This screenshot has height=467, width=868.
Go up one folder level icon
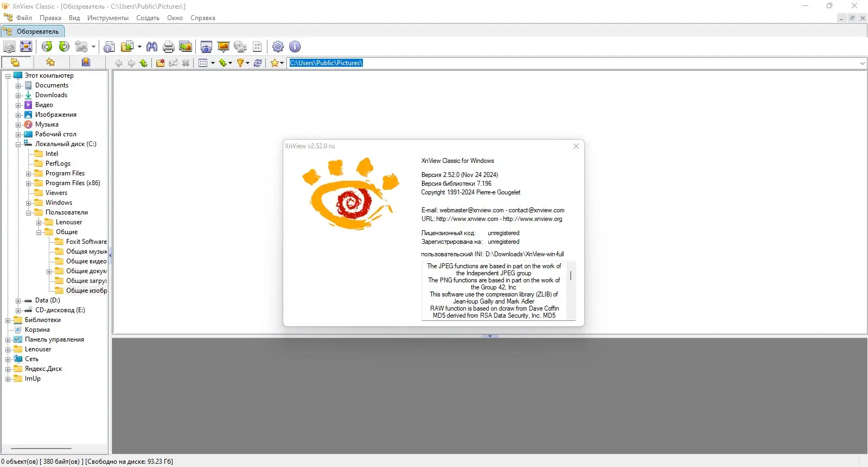[x=144, y=63]
